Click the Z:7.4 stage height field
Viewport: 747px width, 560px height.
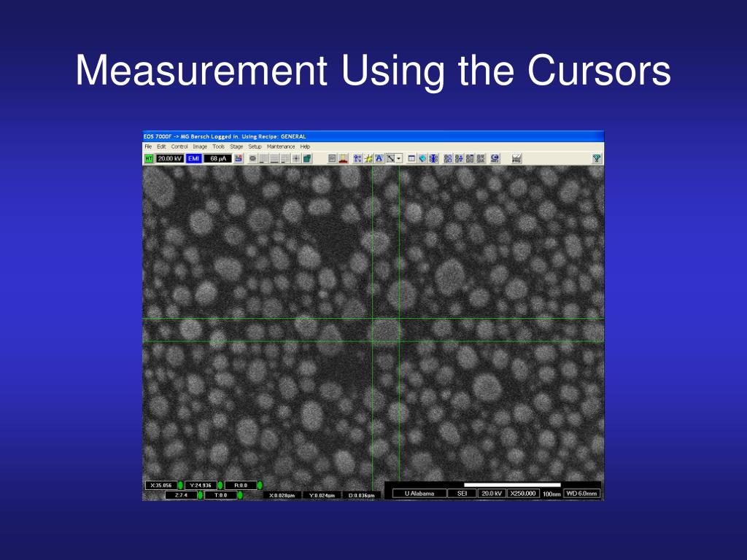(x=181, y=495)
